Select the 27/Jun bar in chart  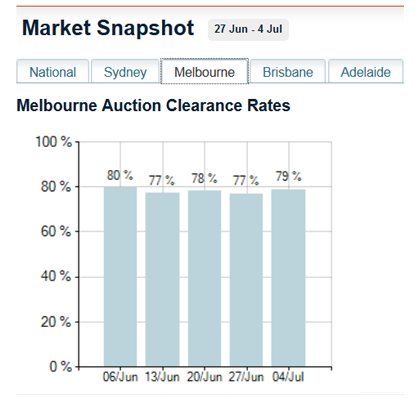coord(246,280)
